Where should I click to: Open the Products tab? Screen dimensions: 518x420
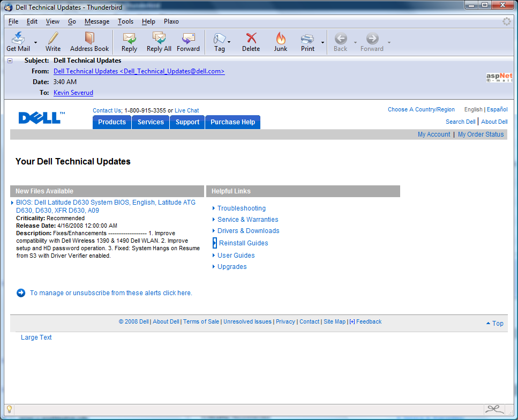click(112, 122)
